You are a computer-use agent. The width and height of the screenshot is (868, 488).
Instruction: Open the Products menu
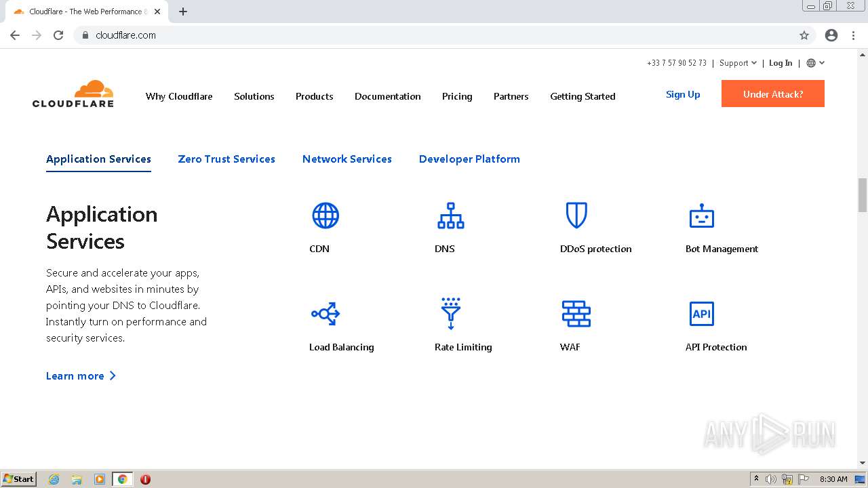pos(315,96)
